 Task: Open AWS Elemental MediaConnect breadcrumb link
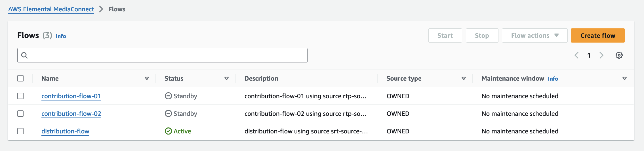[x=51, y=9]
